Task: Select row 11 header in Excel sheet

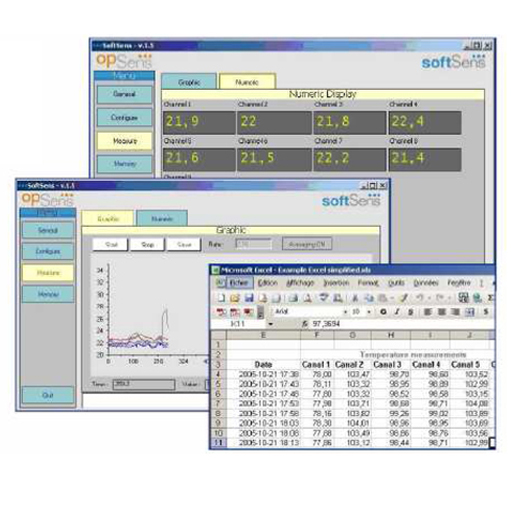Action: [219, 443]
